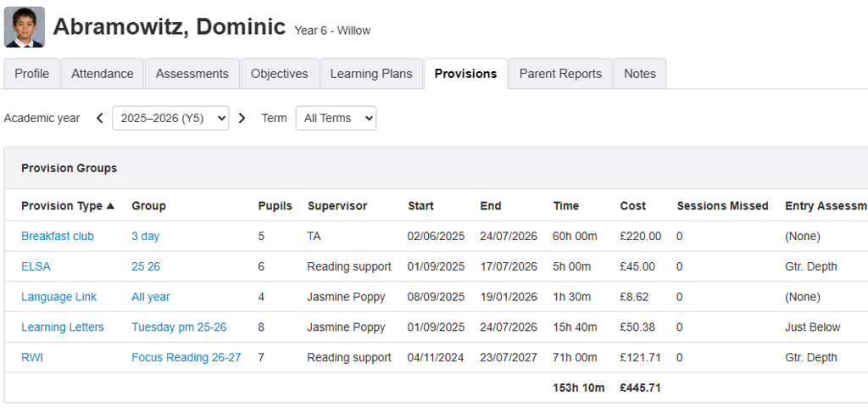868x408 pixels.
Task: Open the Tuesday pm 25-26 group
Action: coord(179,327)
